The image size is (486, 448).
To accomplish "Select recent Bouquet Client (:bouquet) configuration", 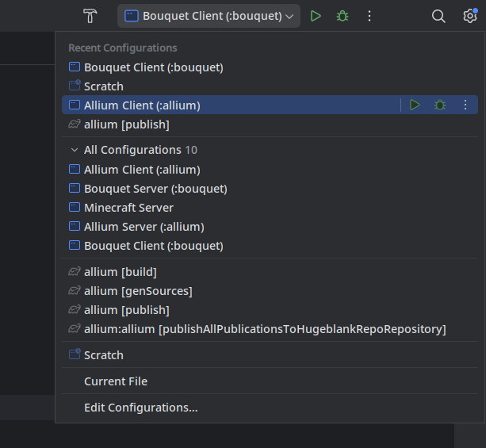I will [x=270, y=67].
